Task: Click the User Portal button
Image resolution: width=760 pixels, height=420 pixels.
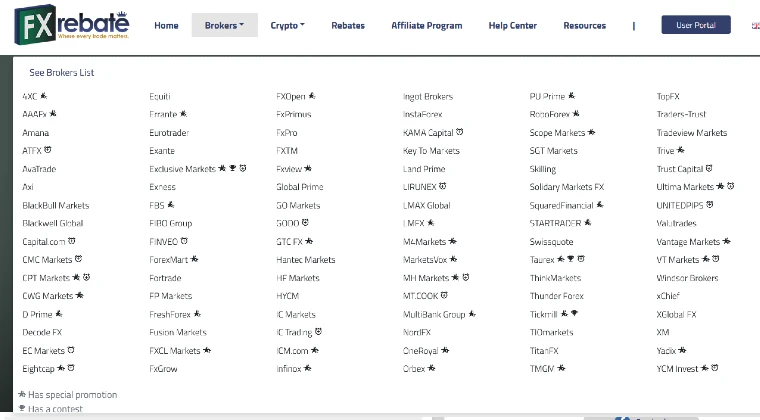Action: [x=696, y=26]
